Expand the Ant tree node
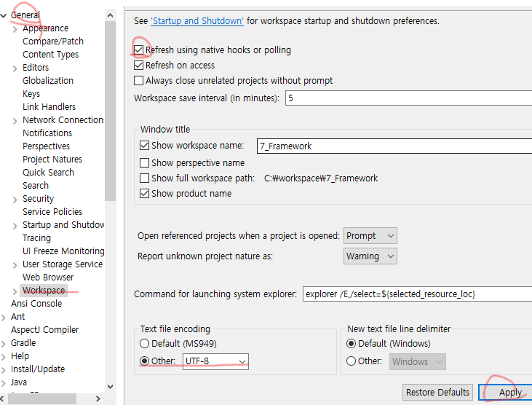Screen dimensions: 532x405 [4, 318]
